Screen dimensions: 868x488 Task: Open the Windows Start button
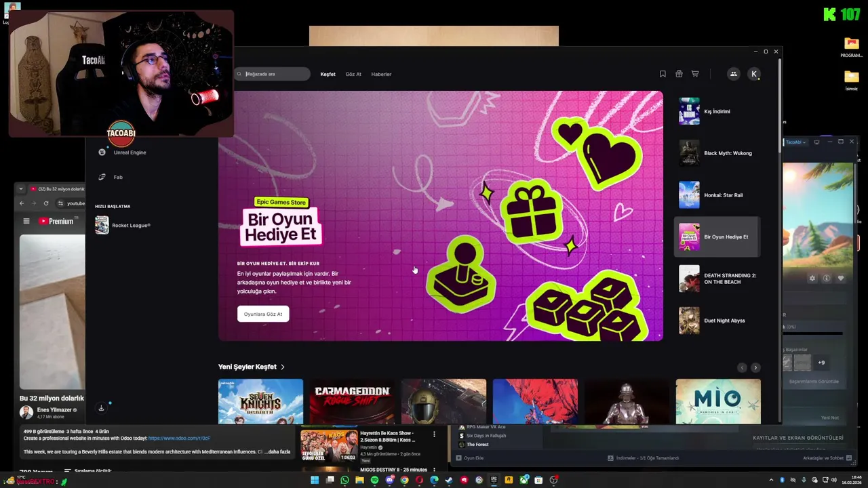(x=315, y=480)
